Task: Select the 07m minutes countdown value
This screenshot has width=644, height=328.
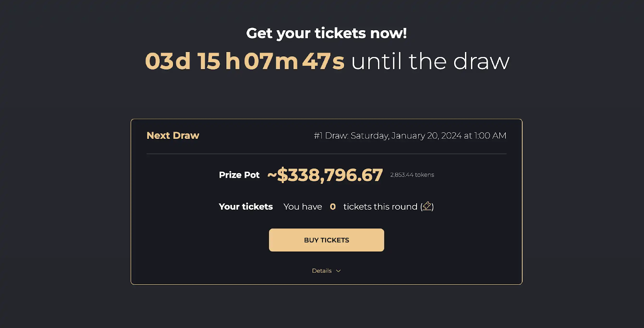Action: click(271, 62)
